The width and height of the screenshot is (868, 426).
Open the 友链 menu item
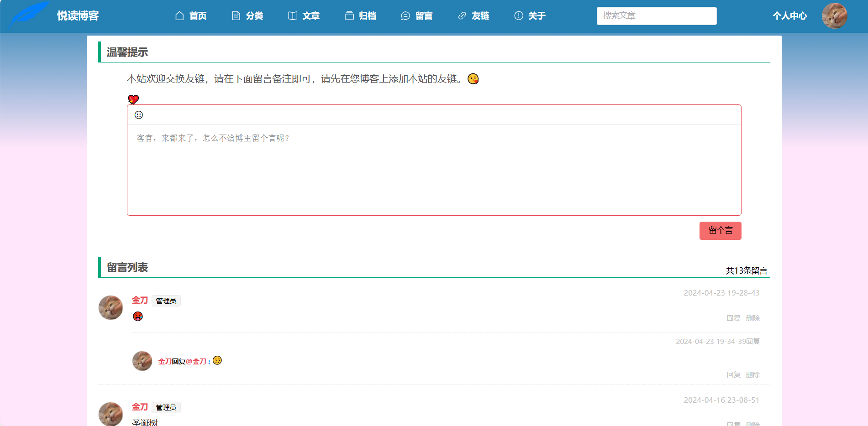tap(481, 16)
